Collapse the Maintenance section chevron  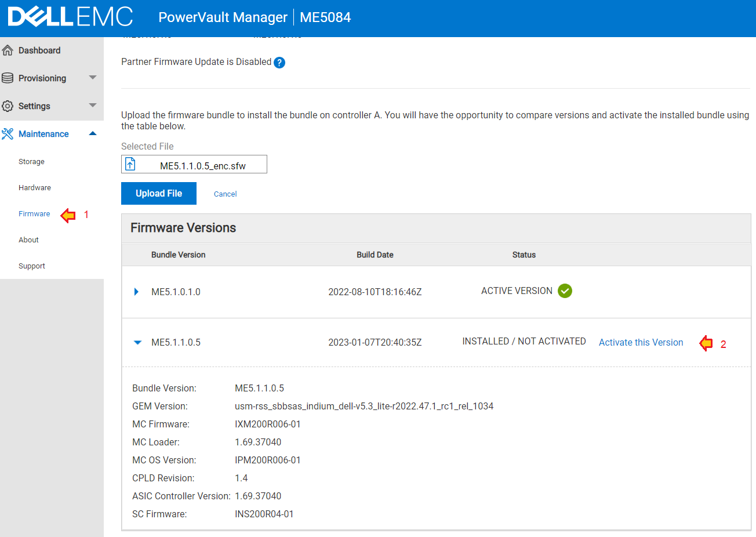(93, 133)
